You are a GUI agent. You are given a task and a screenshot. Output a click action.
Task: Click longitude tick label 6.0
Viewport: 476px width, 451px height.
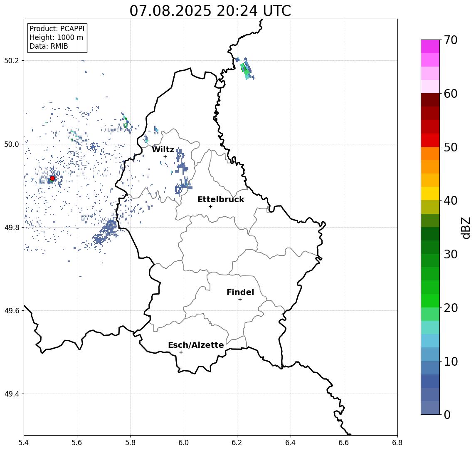pos(184,443)
